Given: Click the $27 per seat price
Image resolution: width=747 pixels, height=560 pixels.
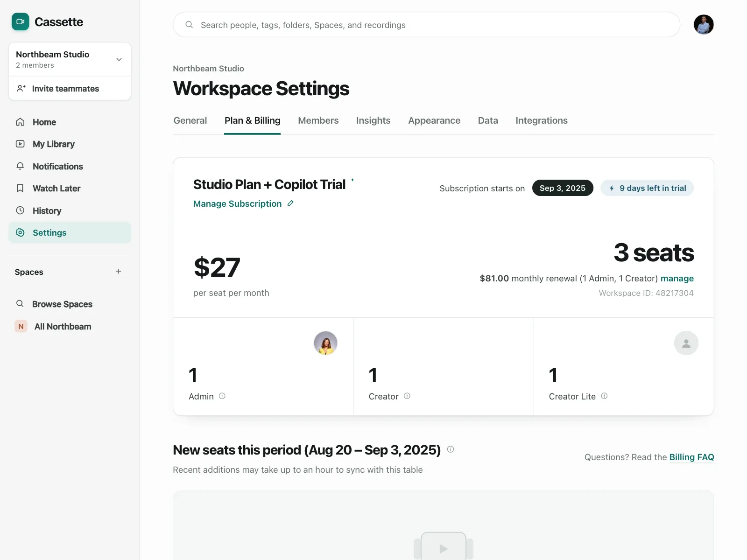Looking at the screenshot, I should click(x=217, y=267).
